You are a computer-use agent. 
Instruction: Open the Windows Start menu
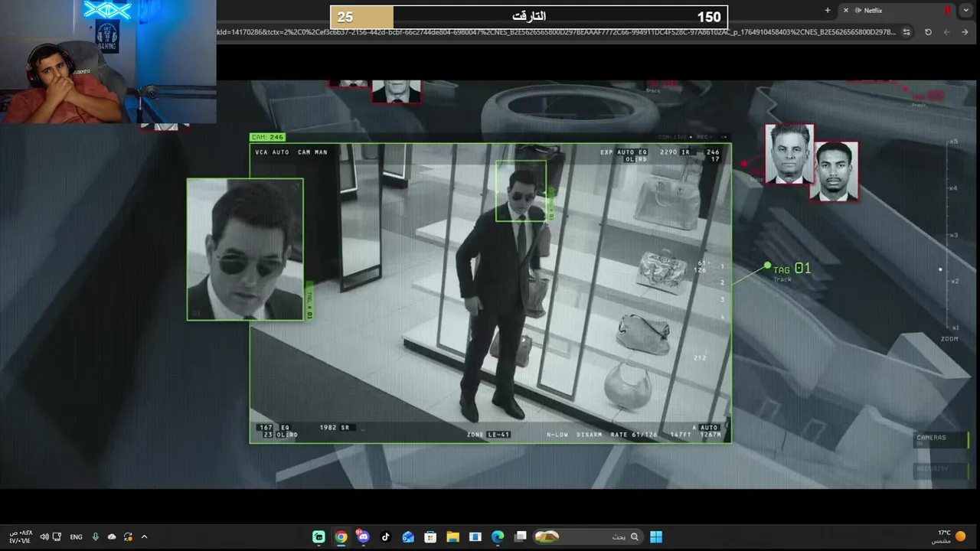(x=656, y=536)
